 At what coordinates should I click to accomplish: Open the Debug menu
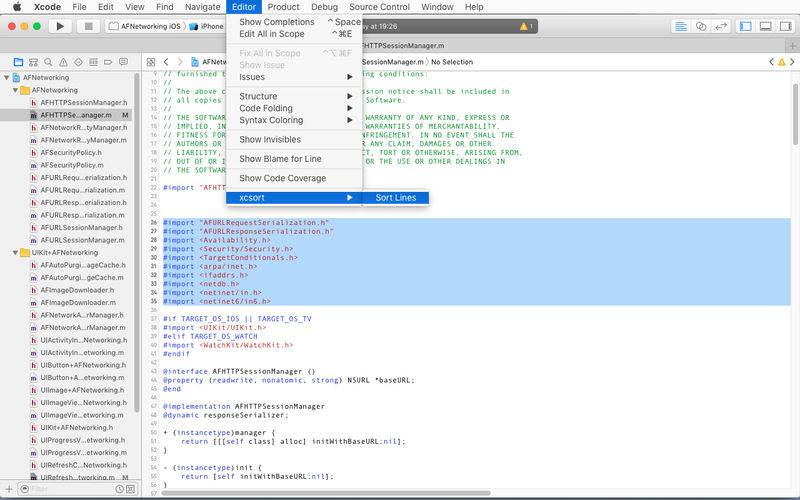[x=324, y=7]
